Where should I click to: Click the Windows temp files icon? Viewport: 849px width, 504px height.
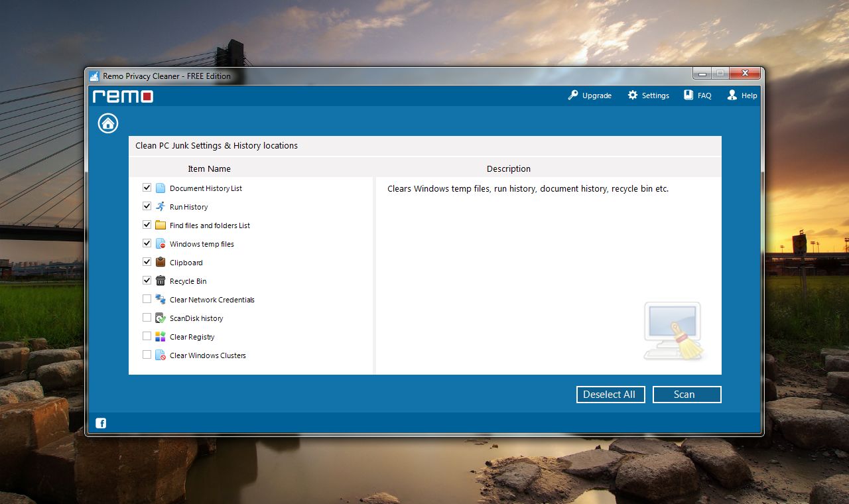click(x=161, y=243)
